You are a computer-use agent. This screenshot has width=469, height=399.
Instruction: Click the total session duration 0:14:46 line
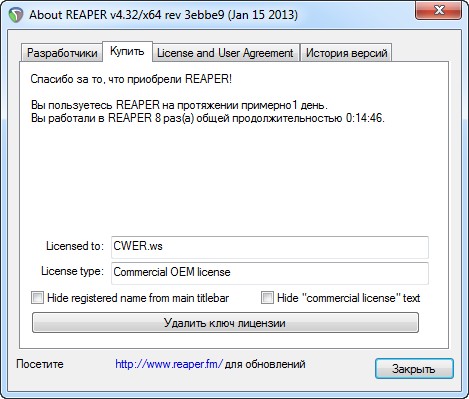coord(208,118)
